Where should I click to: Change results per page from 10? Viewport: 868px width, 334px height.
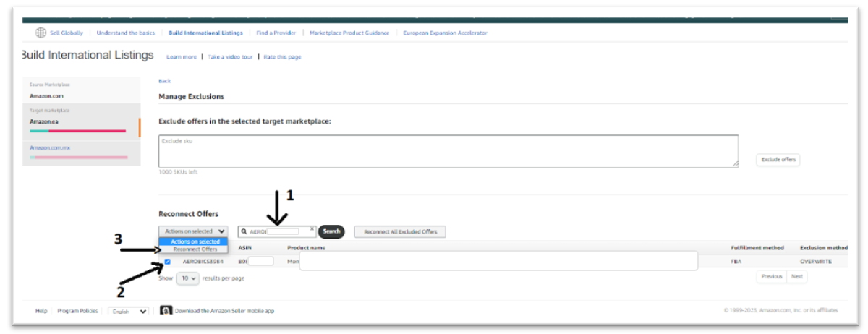187,278
